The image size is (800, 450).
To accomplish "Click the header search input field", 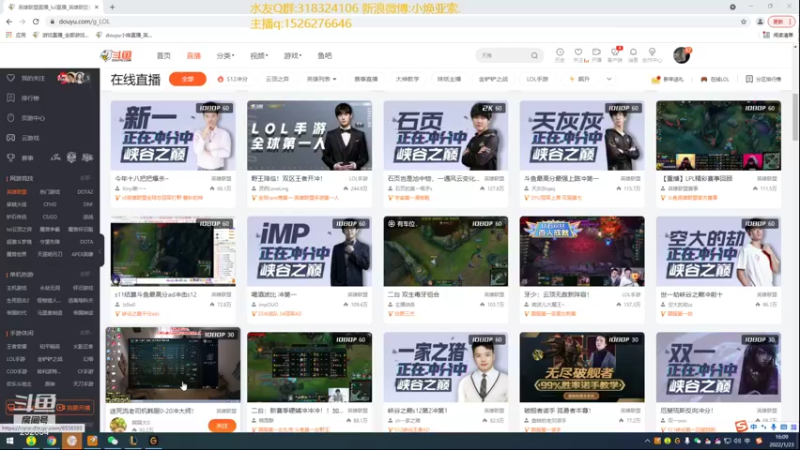I will point(503,56).
